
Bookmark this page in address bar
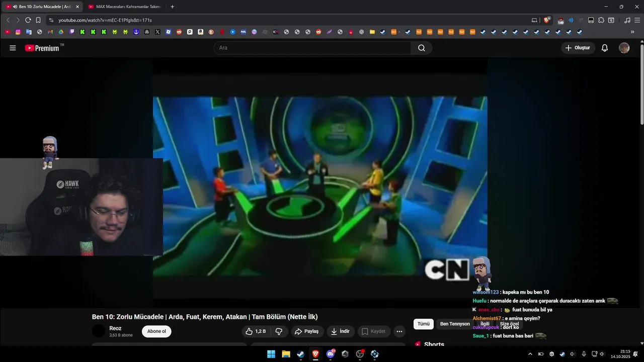(x=38, y=20)
